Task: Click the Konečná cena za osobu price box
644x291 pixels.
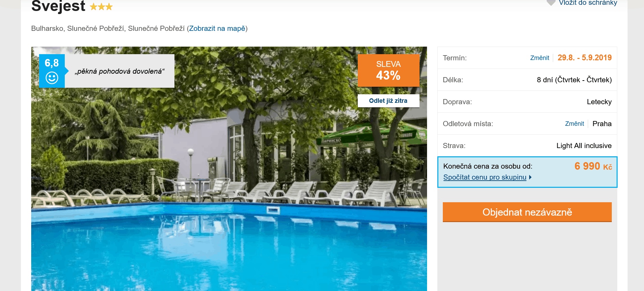Action: (x=527, y=172)
